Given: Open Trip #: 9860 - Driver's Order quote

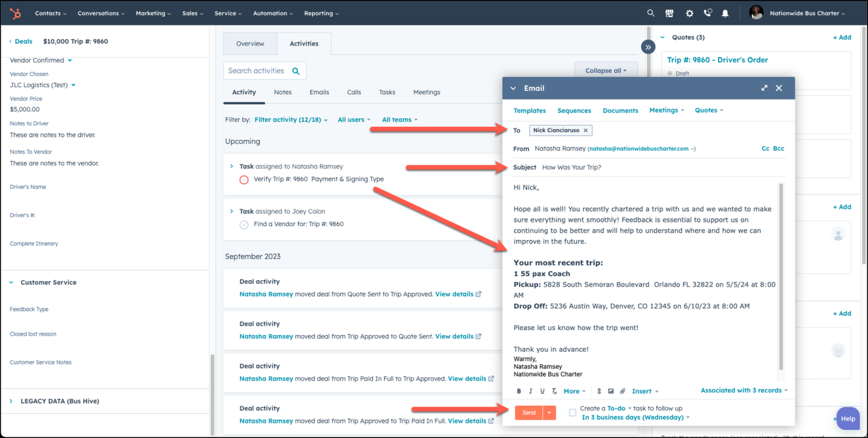Looking at the screenshot, I should 717,60.
